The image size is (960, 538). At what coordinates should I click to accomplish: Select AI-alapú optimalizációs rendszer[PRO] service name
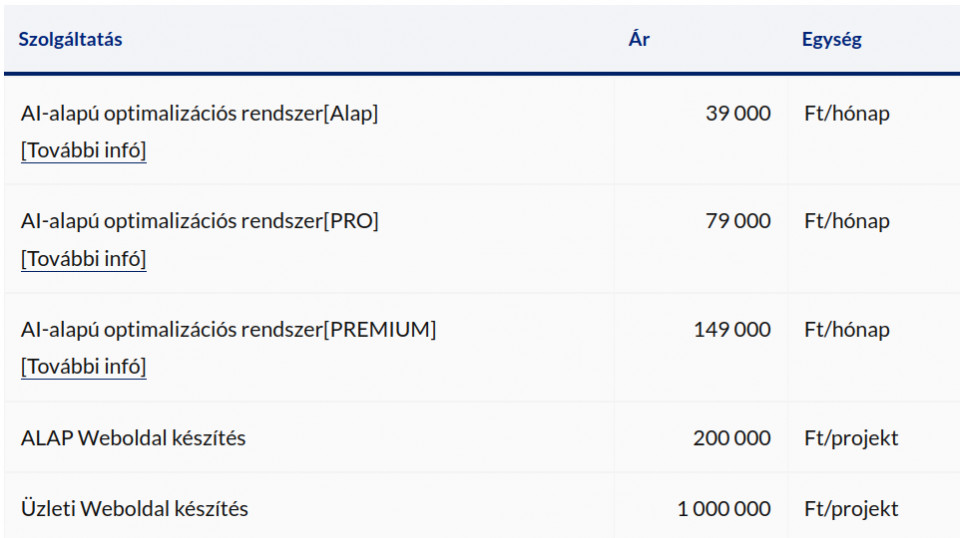(200, 221)
